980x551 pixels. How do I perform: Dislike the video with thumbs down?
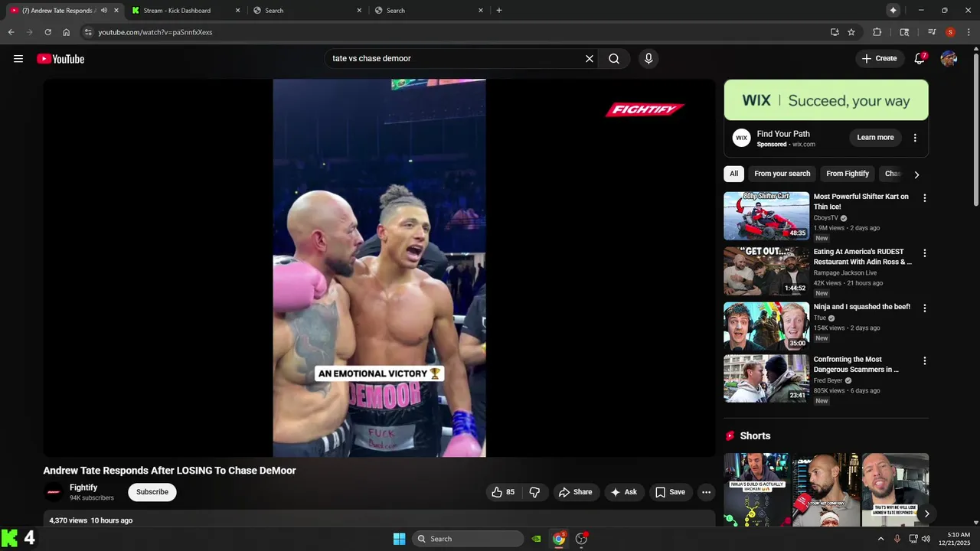click(534, 492)
